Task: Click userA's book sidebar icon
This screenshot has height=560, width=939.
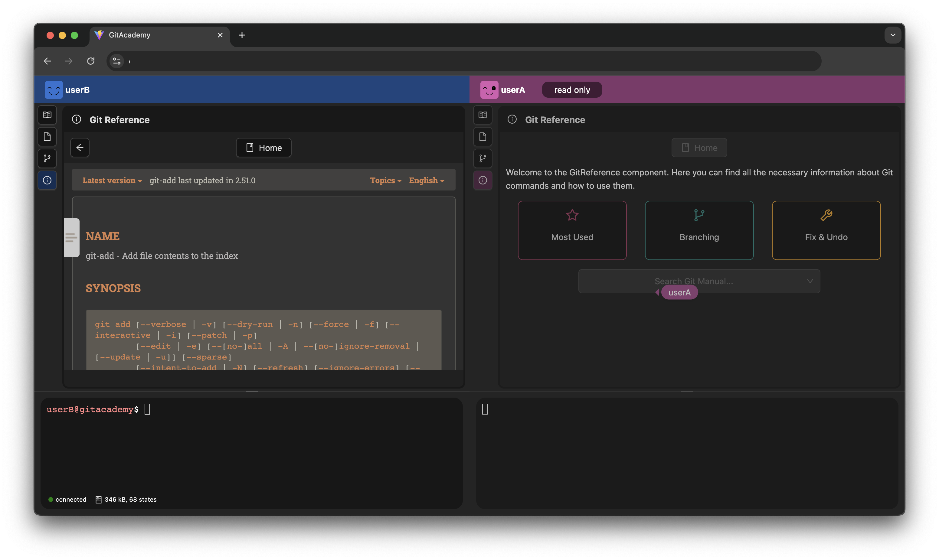Action: tap(483, 115)
